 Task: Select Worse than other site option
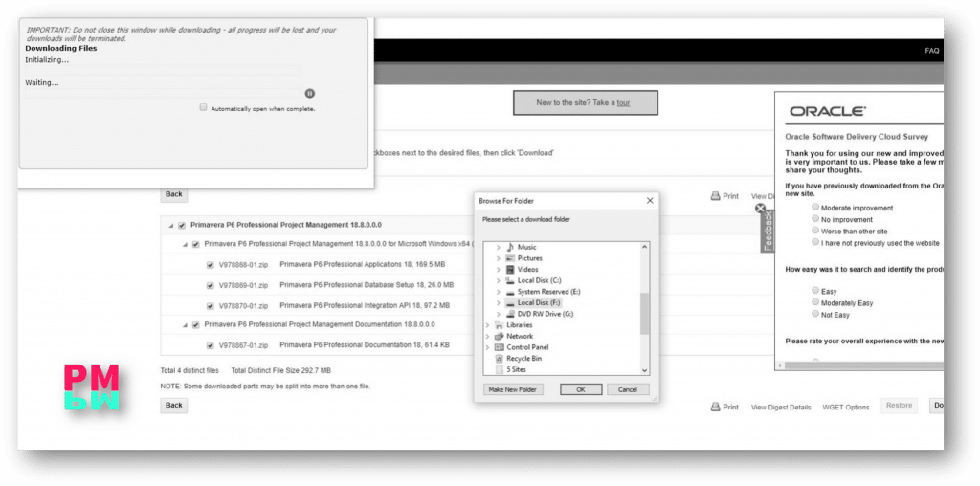[x=815, y=231]
